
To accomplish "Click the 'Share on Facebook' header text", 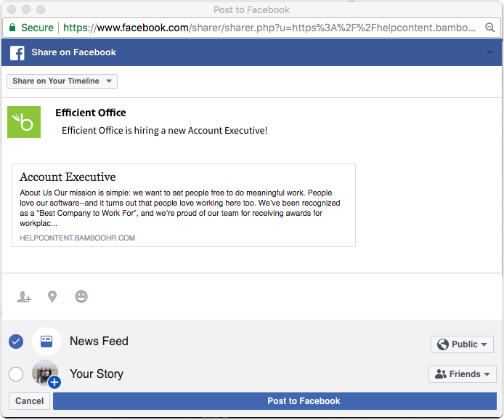I will coord(73,52).
